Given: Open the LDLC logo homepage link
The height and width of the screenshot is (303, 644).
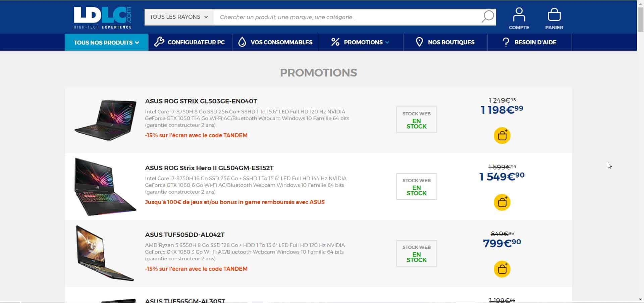Looking at the screenshot, I should click(x=103, y=18).
